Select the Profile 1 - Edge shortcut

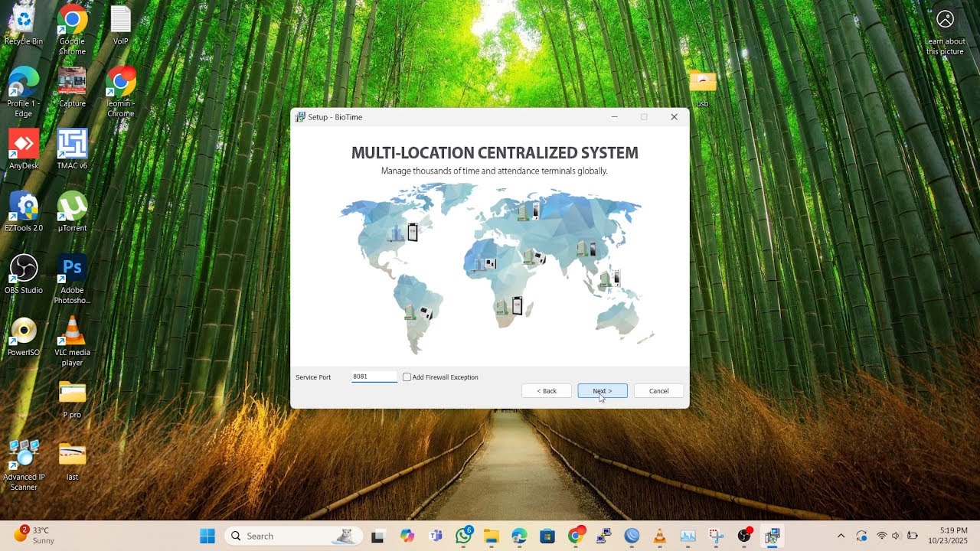(24, 92)
